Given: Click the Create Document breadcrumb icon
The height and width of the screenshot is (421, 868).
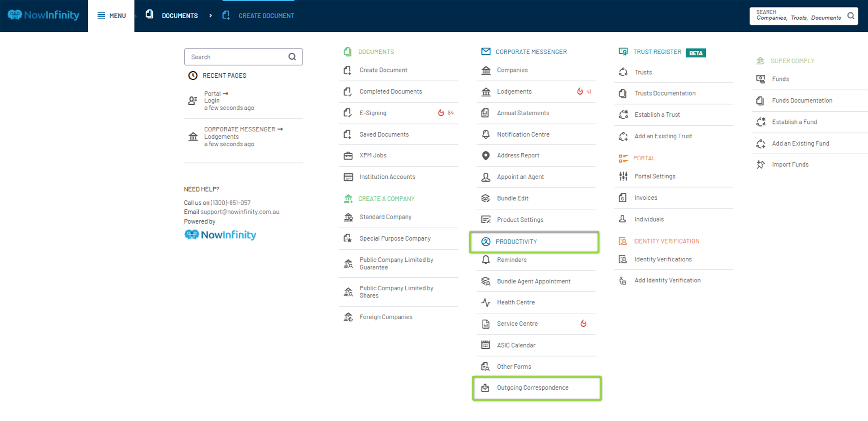Looking at the screenshot, I should [x=226, y=15].
